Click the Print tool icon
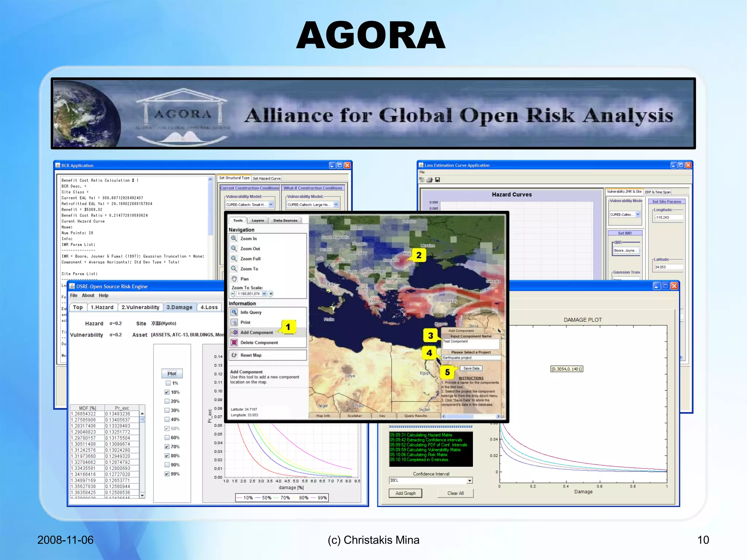 pos(234,323)
